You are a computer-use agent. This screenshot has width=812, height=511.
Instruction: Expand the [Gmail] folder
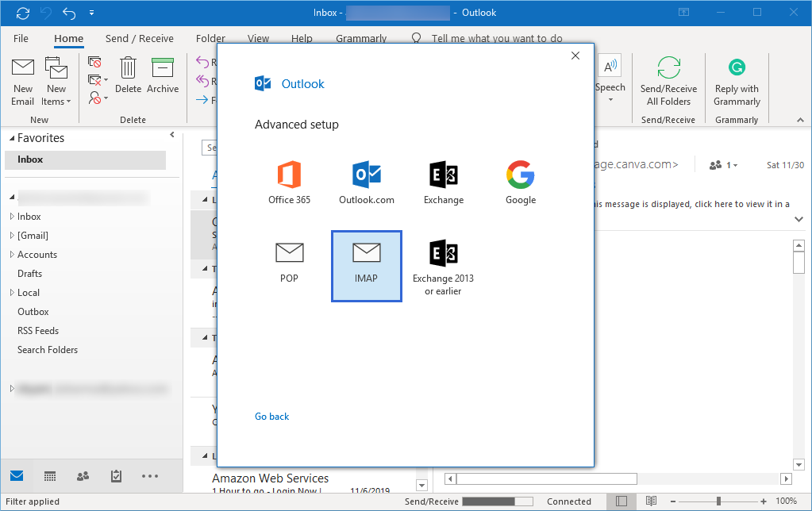coord(12,236)
